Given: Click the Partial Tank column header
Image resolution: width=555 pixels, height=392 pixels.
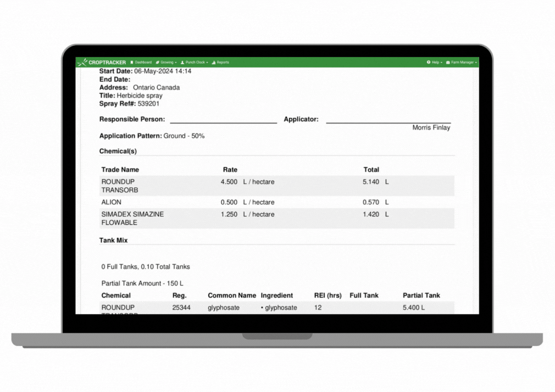Looking at the screenshot, I should (421, 295).
